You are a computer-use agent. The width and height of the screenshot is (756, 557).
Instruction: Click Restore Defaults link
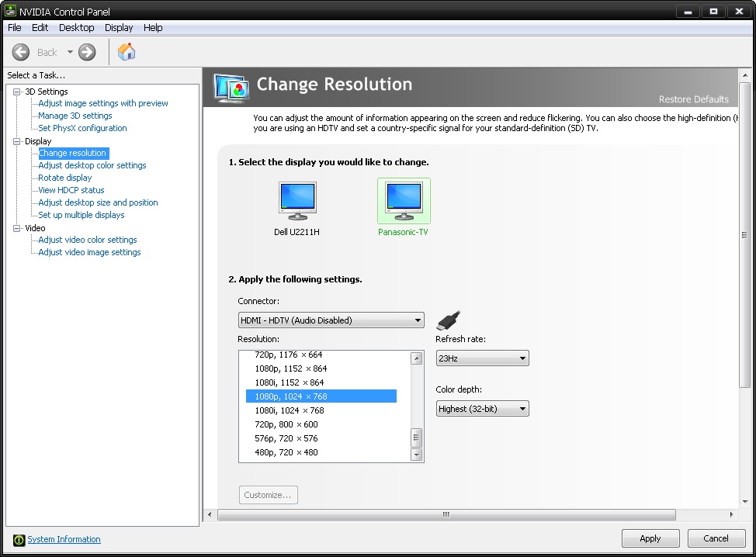click(694, 99)
